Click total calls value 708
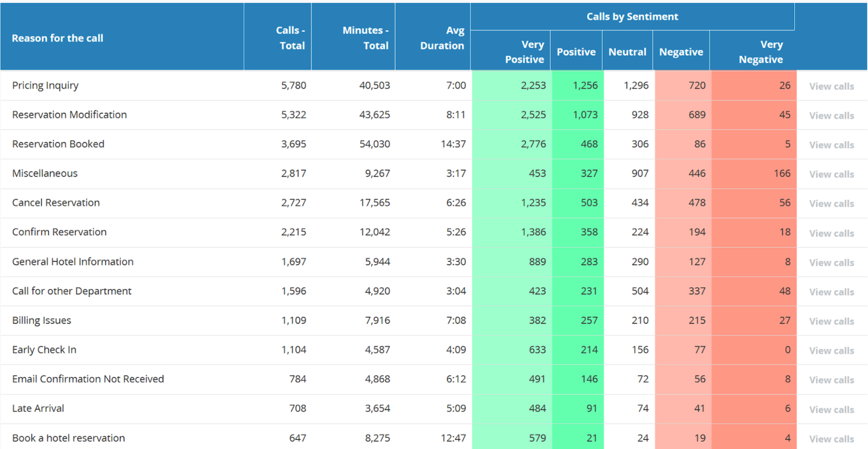Image resolution: width=868 pixels, height=449 pixels. pyautogui.click(x=298, y=408)
